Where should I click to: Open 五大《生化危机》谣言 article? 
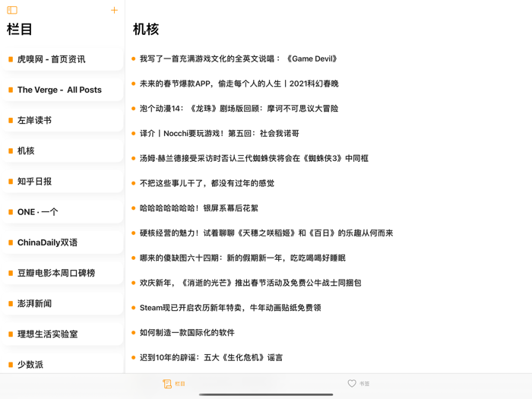coord(207,358)
